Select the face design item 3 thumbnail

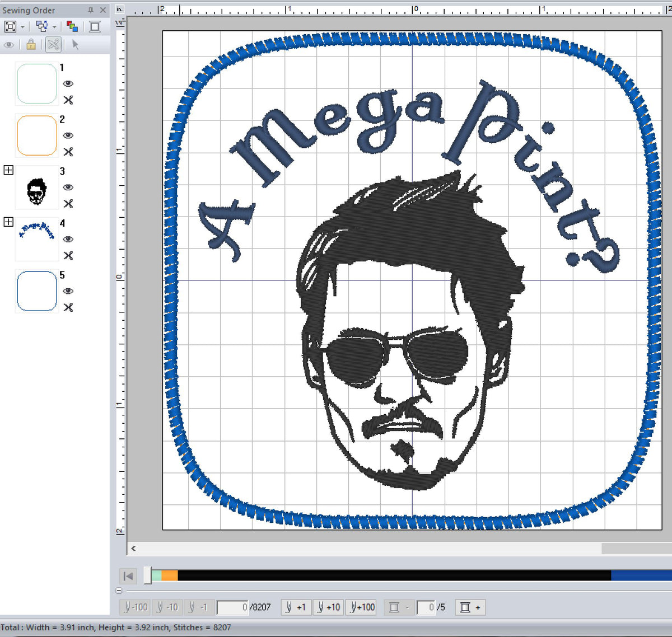click(37, 188)
